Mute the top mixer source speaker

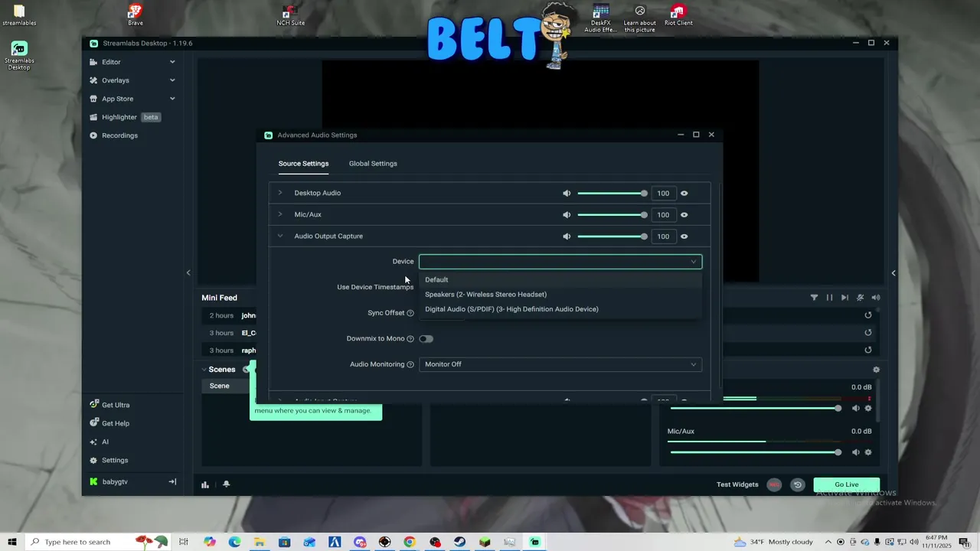[x=856, y=408]
